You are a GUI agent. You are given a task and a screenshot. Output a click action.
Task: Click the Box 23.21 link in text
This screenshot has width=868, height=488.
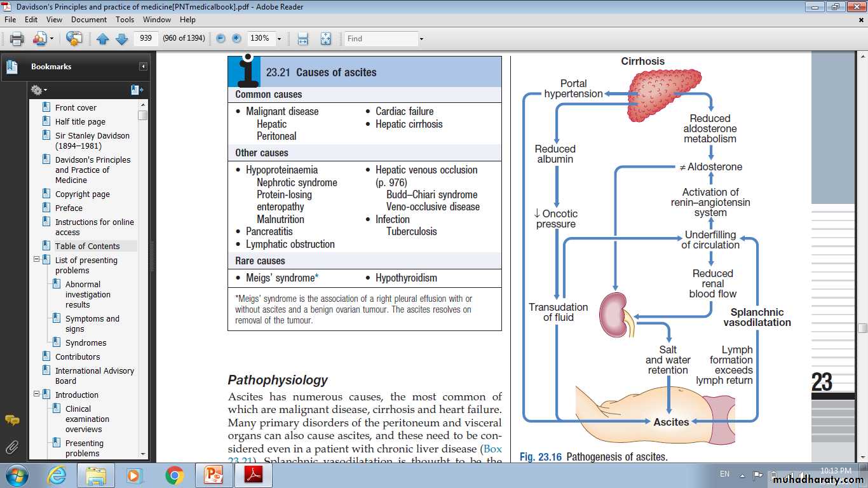491,450
